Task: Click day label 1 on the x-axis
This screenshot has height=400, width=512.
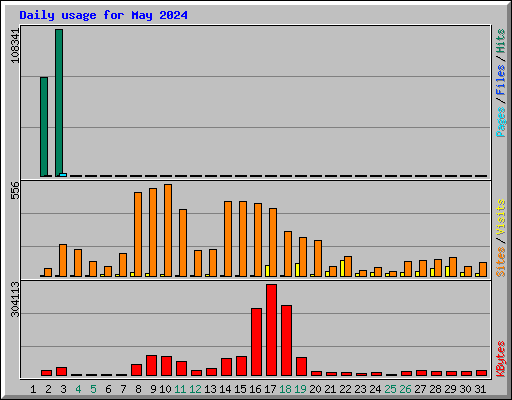Action: coord(33,389)
